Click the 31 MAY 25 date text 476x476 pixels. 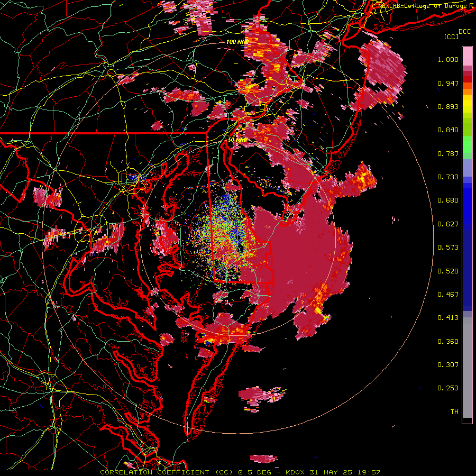[331, 472]
